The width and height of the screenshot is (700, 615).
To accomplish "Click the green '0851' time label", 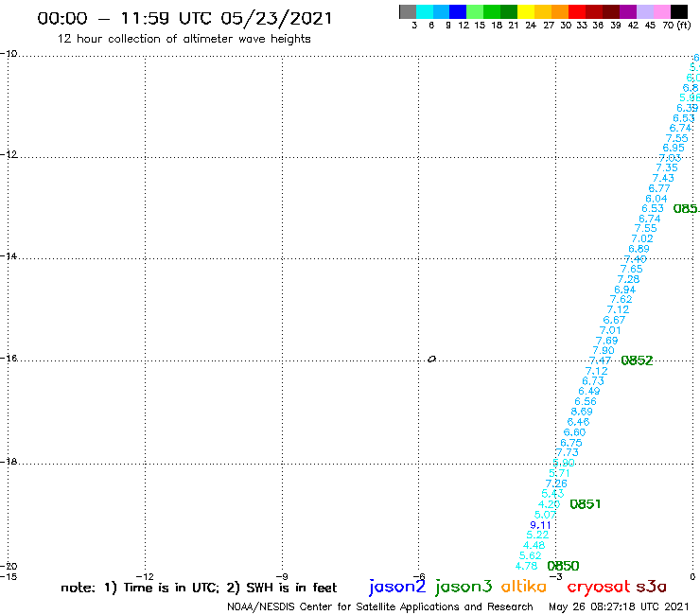I will click(x=586, y=504).
